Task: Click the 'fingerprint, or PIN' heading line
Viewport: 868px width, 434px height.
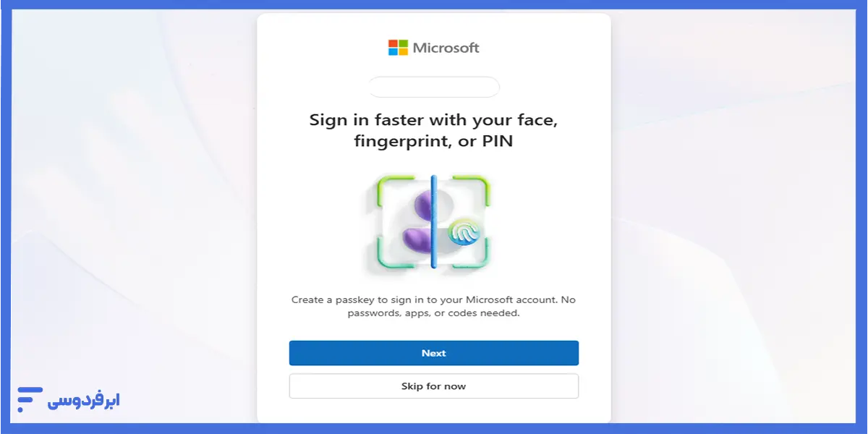Action: pyautogui.click(x=434, y=142)
